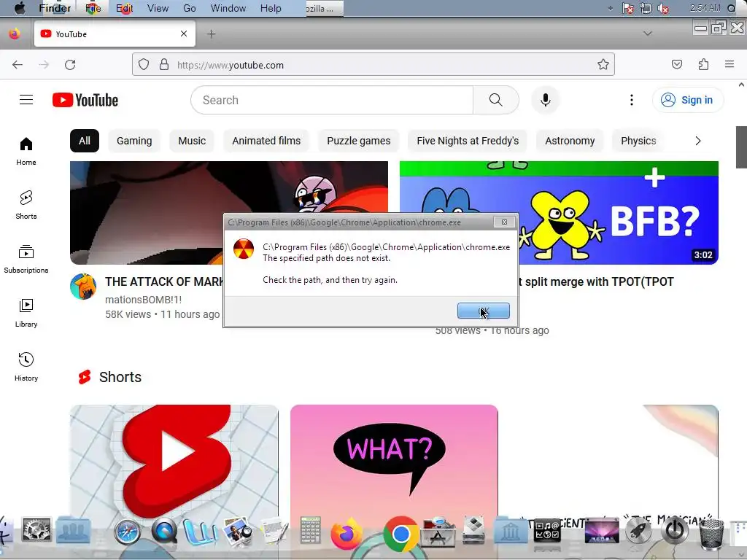Start search with your voice microphone
Image resolution: width=747 pixels, height=560 pixels.
546,100
